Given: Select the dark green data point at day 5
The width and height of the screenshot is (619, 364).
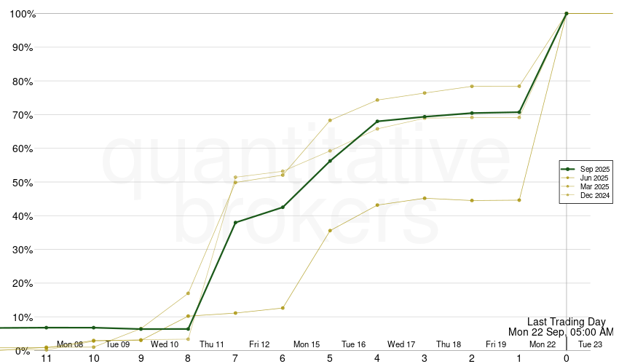Looking at the screenshot, I should 330,161.
